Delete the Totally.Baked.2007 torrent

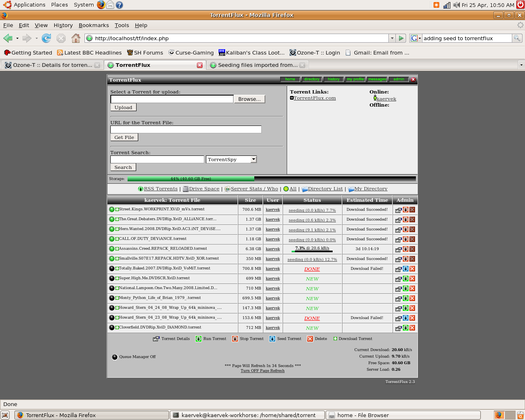pyautogui.click(x=412, y=269)
